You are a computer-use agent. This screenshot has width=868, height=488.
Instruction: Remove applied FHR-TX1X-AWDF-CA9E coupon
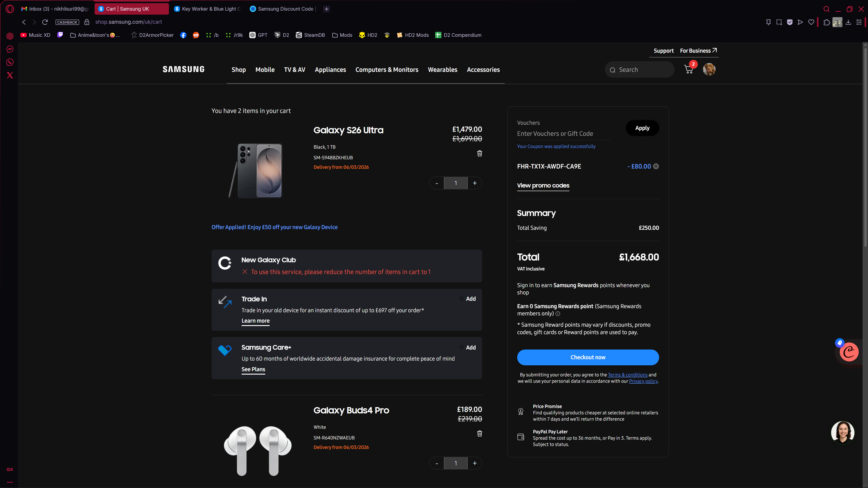pyautogui.click(x=656, y=166)
